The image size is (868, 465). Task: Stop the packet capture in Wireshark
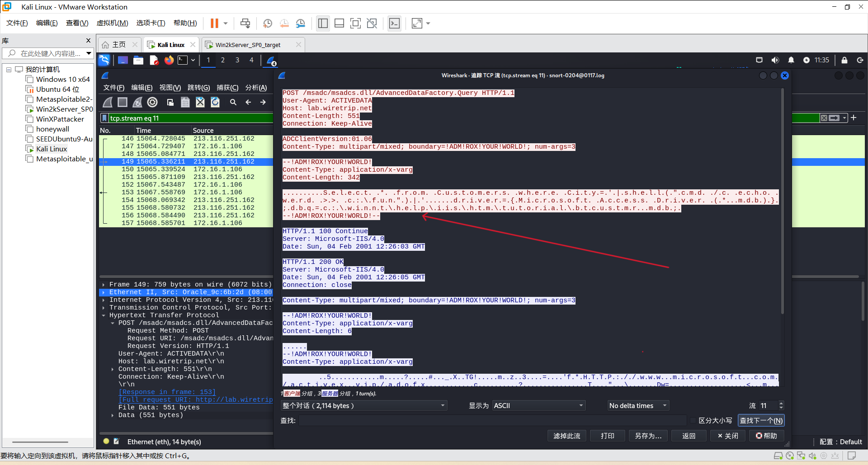(x=123, y=102)
